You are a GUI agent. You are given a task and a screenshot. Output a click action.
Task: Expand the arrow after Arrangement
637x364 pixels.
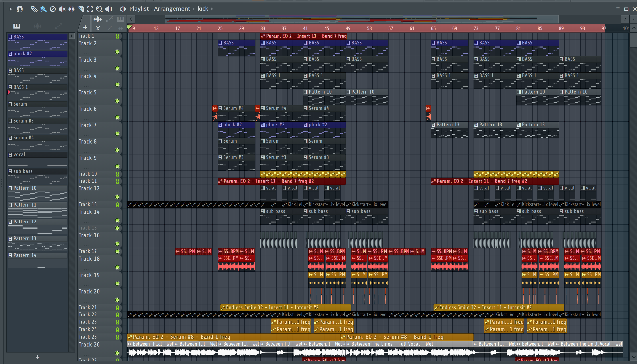pyautogui.click(x=194, y=9)
